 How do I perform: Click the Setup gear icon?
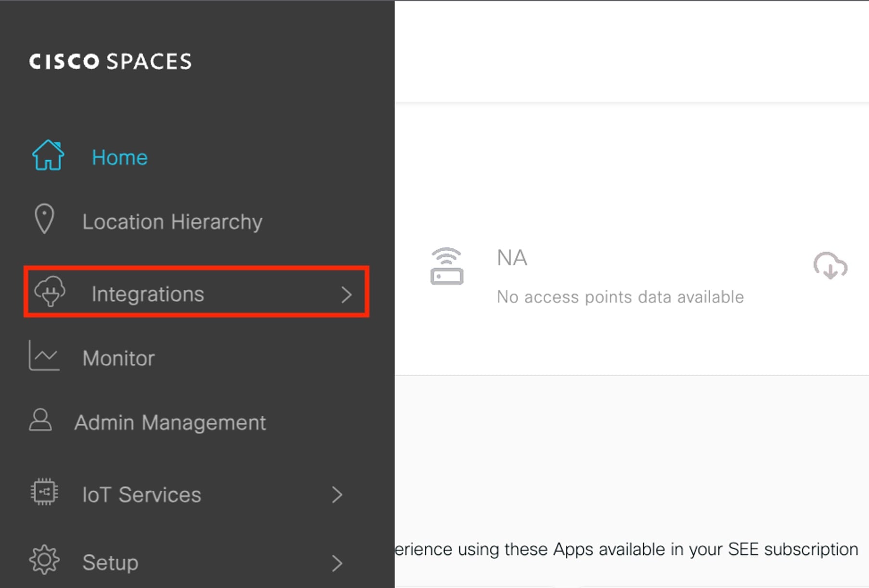point(44,560)
